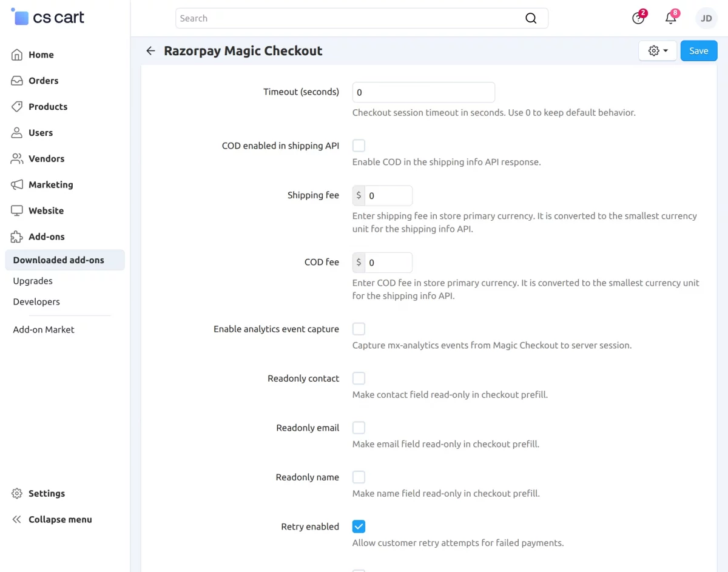728x572 pixels.
Task: Open the JD user avatar menu
Action: tap(706, 18)
